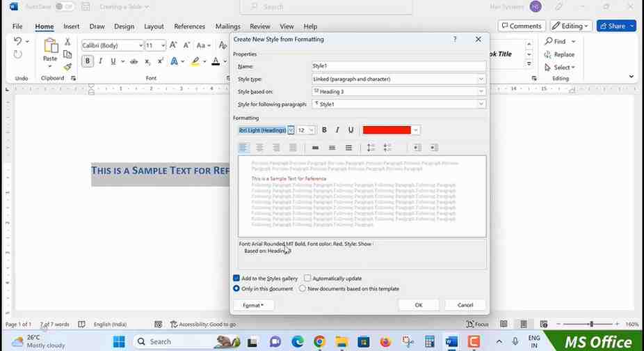The height and width of the screenshot is (351, 644).
Task: Expand the Style based on dropdown
Action: coord(481,91)
